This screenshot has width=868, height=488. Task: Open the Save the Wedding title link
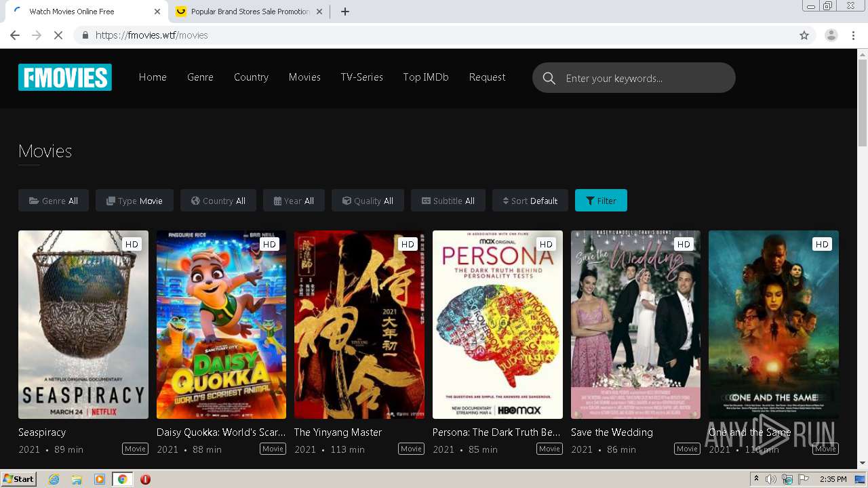[612, 432]
